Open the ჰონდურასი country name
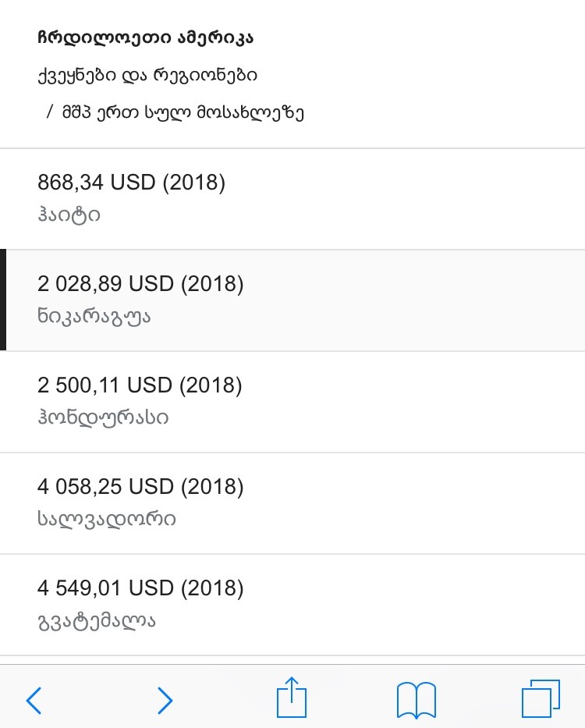The width and height of the screenshot is (585, 728). [x=103, y=417]
